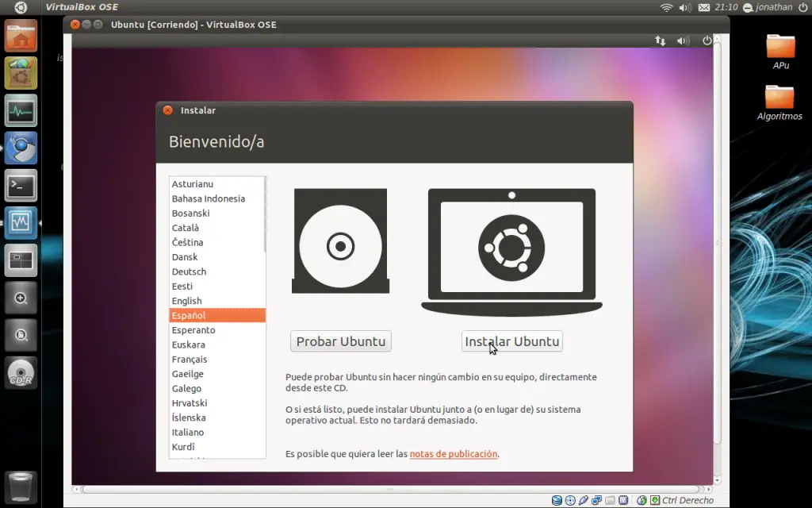This screenshot has width=812, height=508.
Task: Click the guest power indicator in VM
Action: coord(707,40)
